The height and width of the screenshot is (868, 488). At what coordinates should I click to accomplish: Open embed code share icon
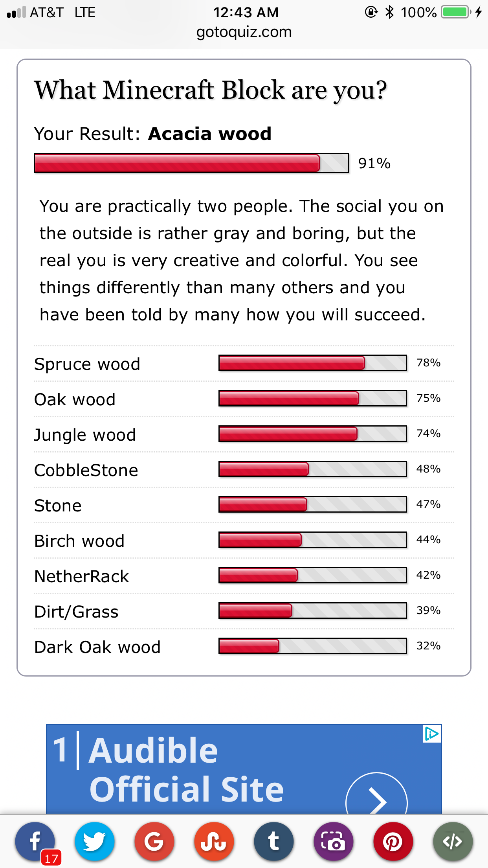coord(453,842)
